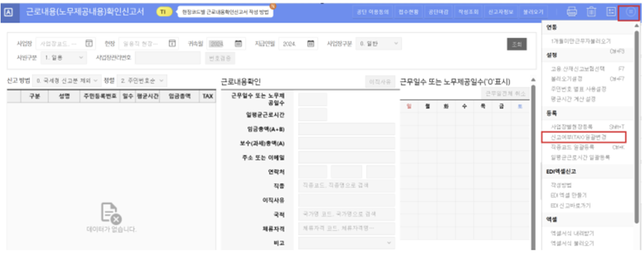Click the calendar panel vertical scrollbar
644x253 pixels.
pos(533,167)
